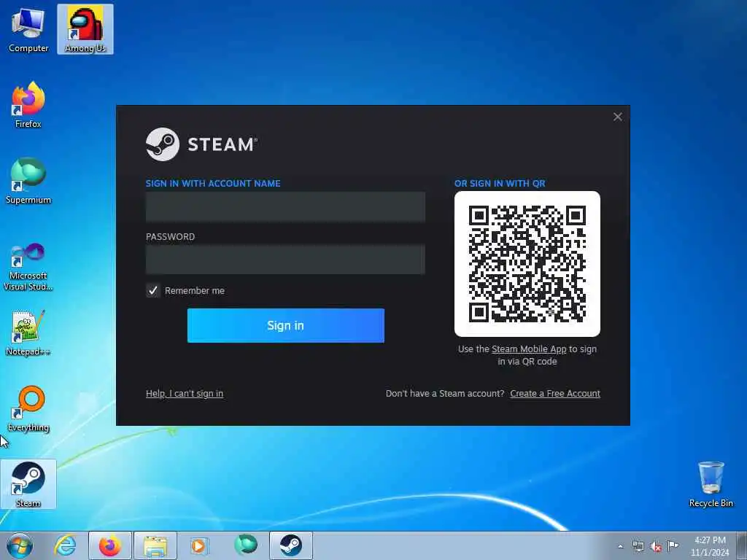The width and height of the screenshot is (747, 560).
Task: Close the Steam sign-in dialog
Action: 617,117
